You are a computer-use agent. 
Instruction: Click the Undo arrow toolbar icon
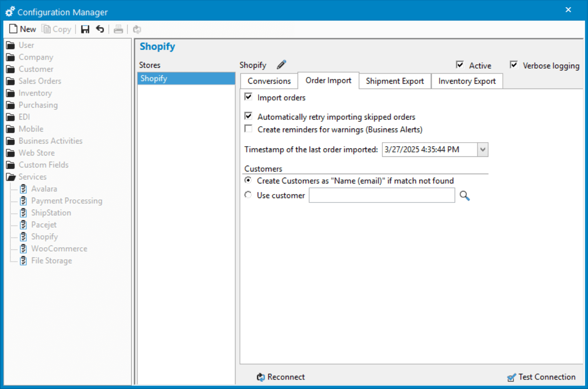(100, 29)
